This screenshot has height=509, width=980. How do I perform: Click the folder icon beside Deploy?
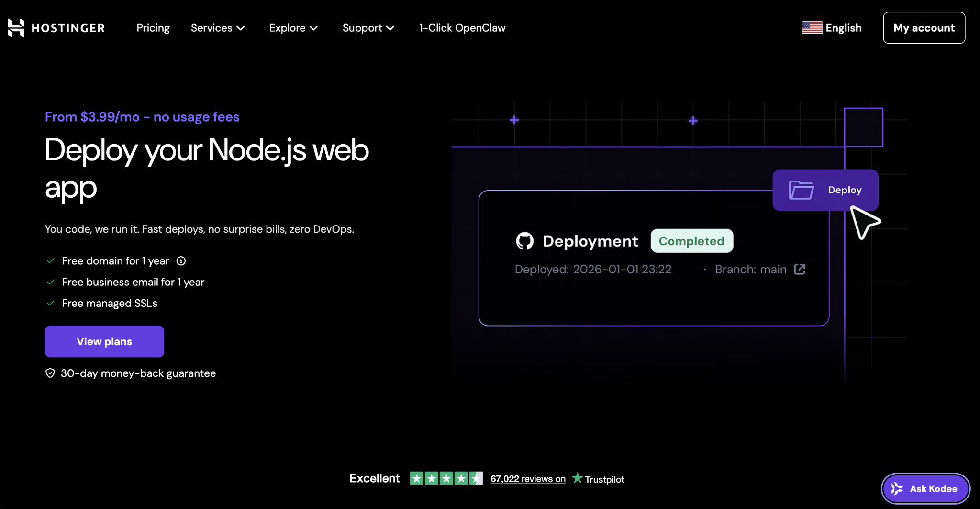[x=802, y=190]
